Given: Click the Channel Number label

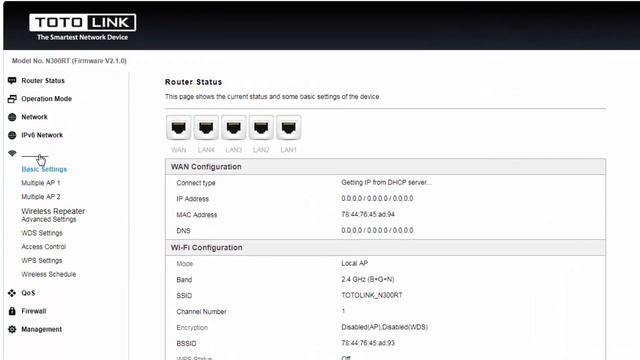Looking at the screenshot, I should 201,312.
